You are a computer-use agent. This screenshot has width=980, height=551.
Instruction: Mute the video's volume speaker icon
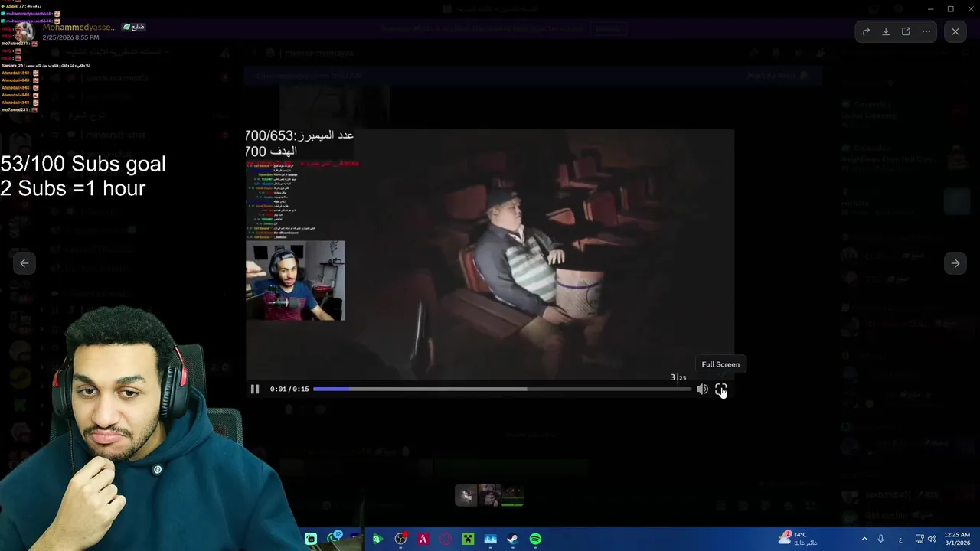click(702, 390)
